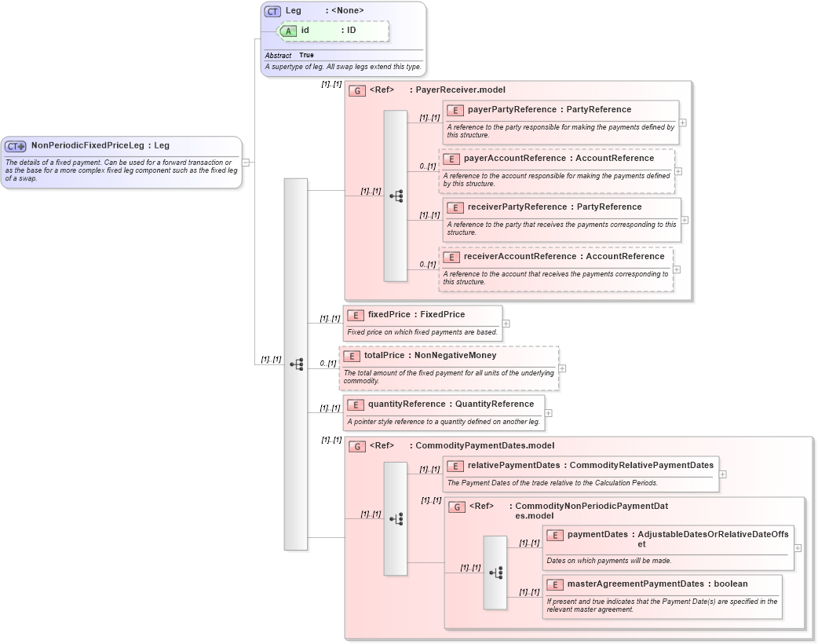This screenshot has width=818, height=644.
Task: Expand the quantityReference element
Action: [549, 413]
